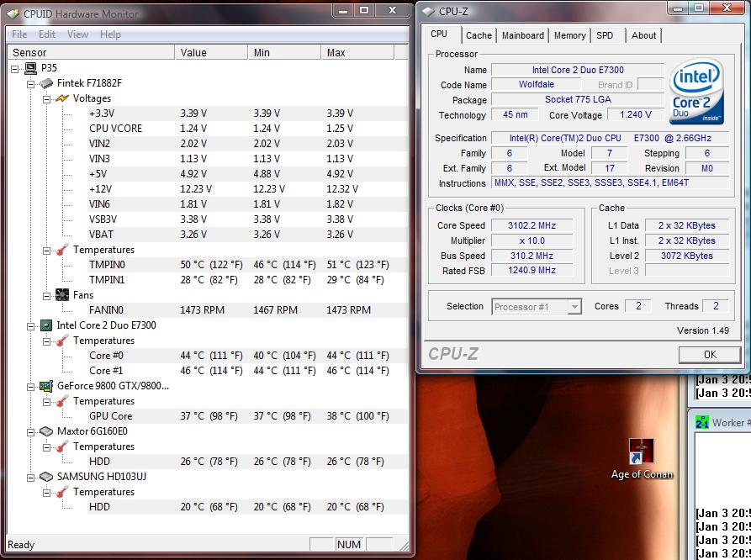Click the Level 2 cache value 3072 KBytes
Image resolution: width=751 pixels, height=560 pixels.
(x=687, y=256)
